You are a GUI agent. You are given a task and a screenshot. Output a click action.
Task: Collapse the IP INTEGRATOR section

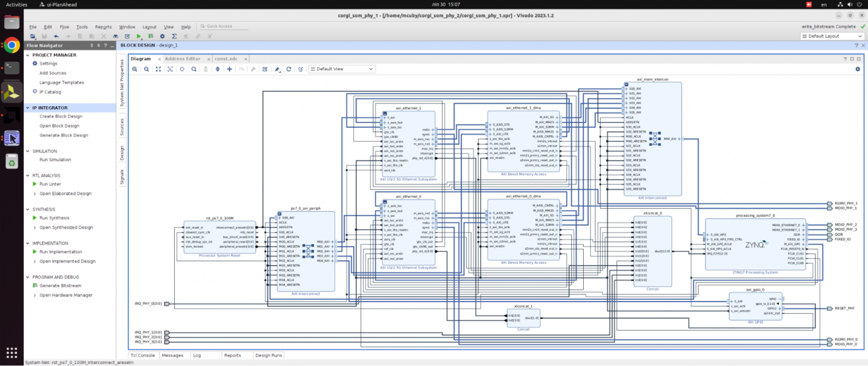[28, 107]
